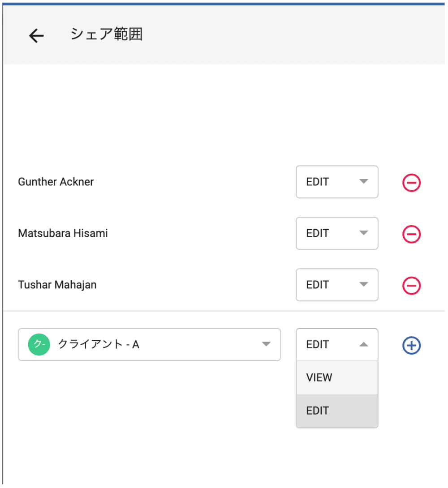
Task: Click the down arrow in Tushar Mahajan's permission box
Action: pyautogui.click(x=364, y=285)
